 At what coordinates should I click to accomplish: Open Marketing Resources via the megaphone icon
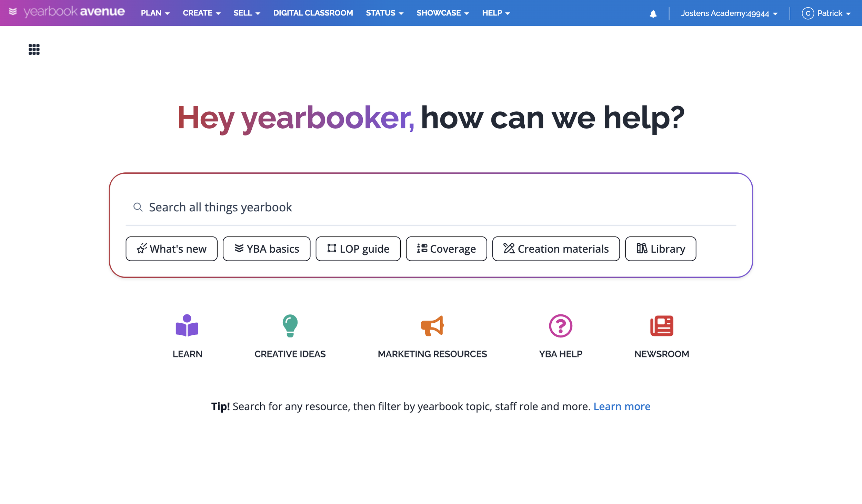click(432, 325)
